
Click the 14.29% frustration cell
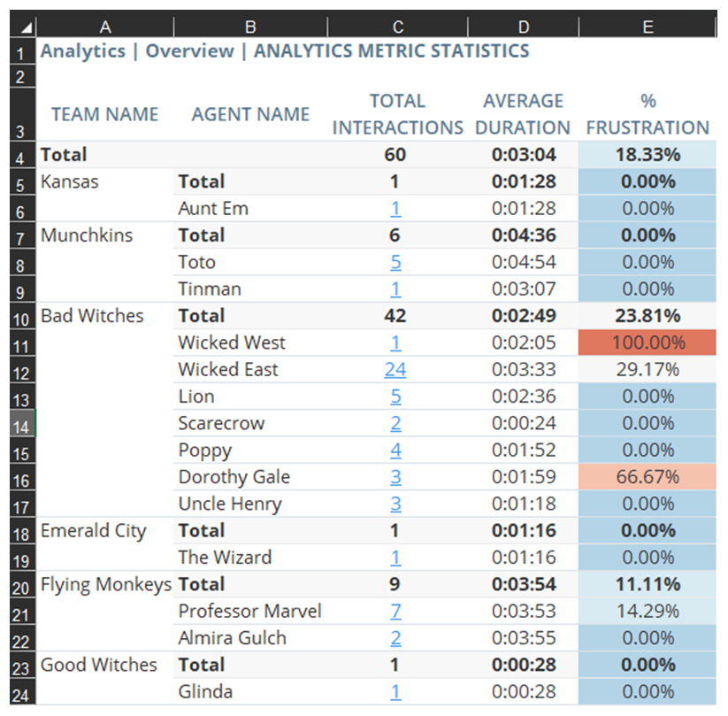coord(648,612)
